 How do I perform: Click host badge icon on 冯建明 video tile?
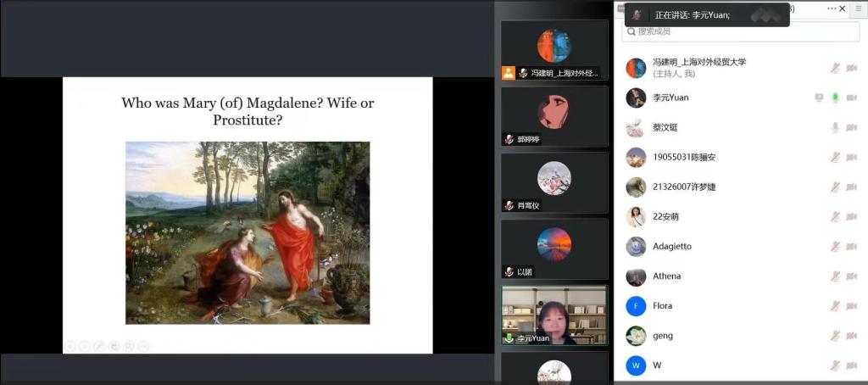[x=509, y=73]
